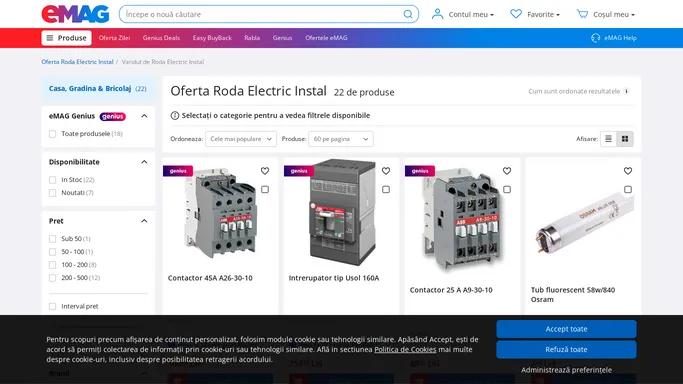This screenshot has height=384, width=683.
Task: Open the Produse per page dropdown
Action: click(341, 139)
